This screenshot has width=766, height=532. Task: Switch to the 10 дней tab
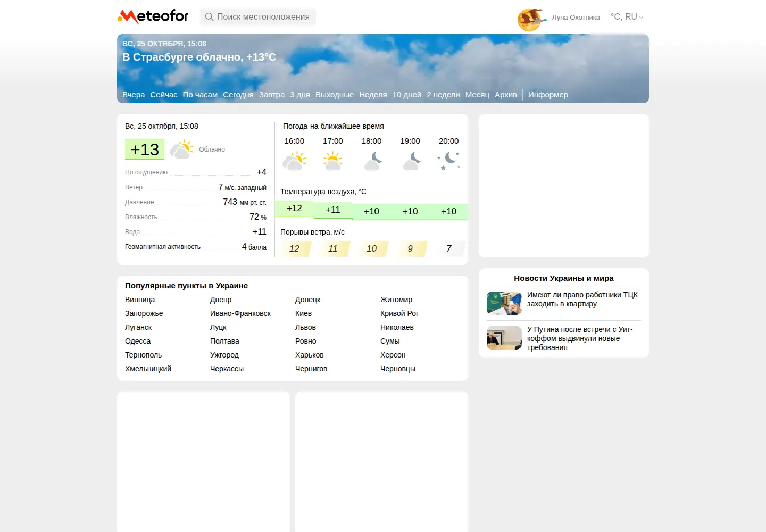point(407,95)
